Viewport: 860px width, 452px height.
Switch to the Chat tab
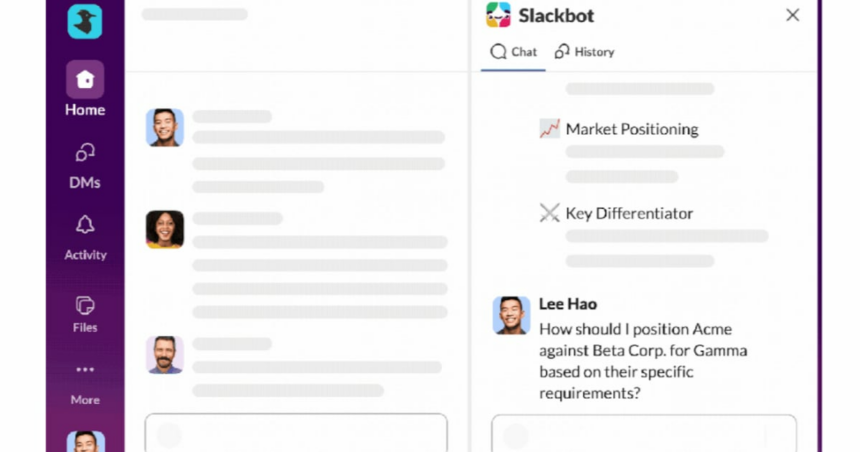coord(513,52)
